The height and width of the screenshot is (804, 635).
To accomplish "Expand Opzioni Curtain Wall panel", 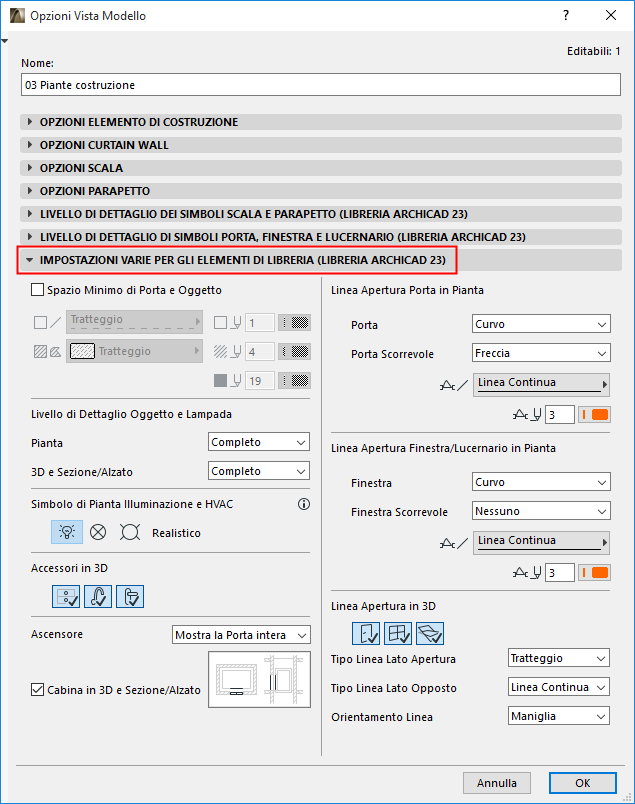I will point(321,145).
